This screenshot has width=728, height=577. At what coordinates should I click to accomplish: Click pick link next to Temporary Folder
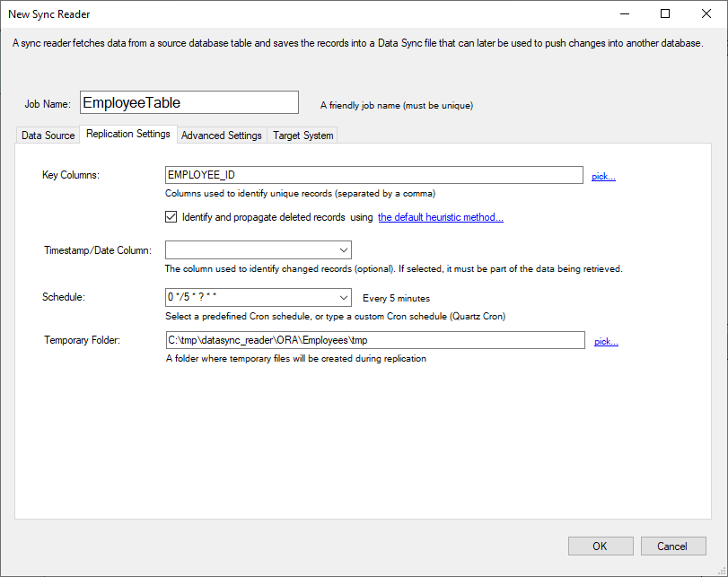tap(606, 341)
